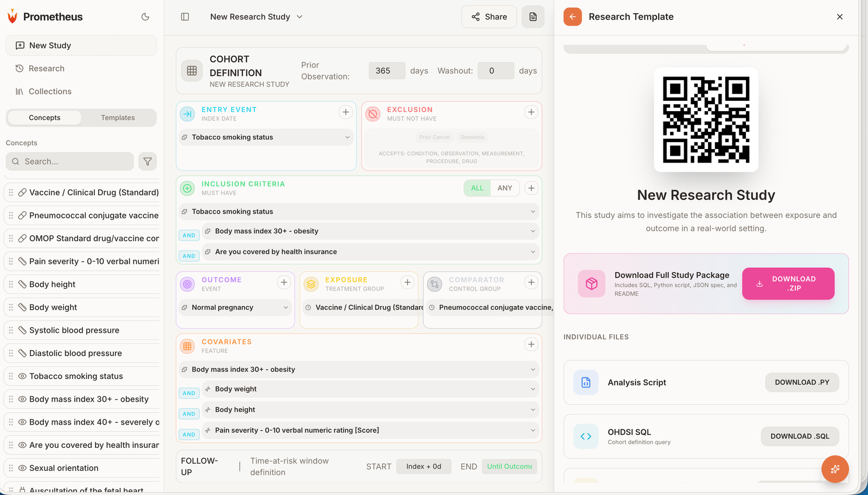Click the pink sparkle floating action button
This screenshot has width=868, height=495.
835,469
